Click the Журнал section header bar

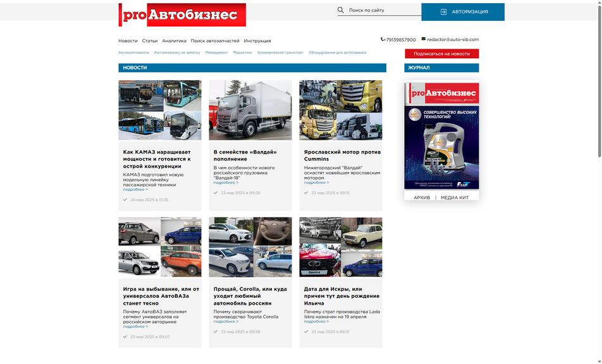point(441,68)
